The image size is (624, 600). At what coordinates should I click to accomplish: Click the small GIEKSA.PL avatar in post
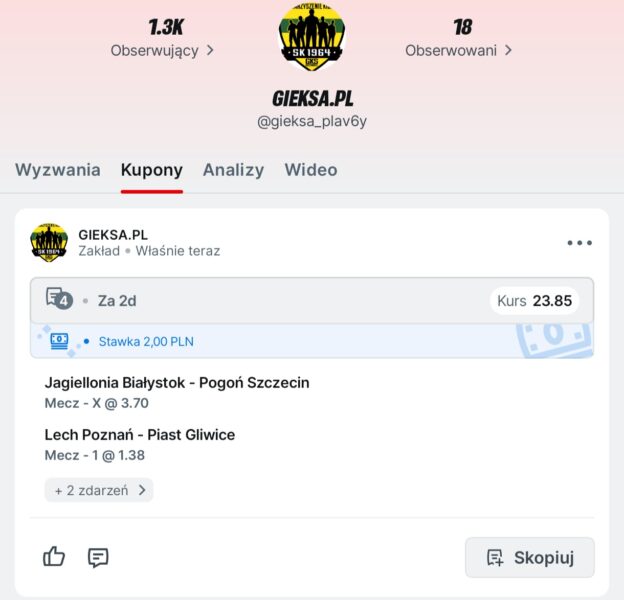(x=49, y=242)
